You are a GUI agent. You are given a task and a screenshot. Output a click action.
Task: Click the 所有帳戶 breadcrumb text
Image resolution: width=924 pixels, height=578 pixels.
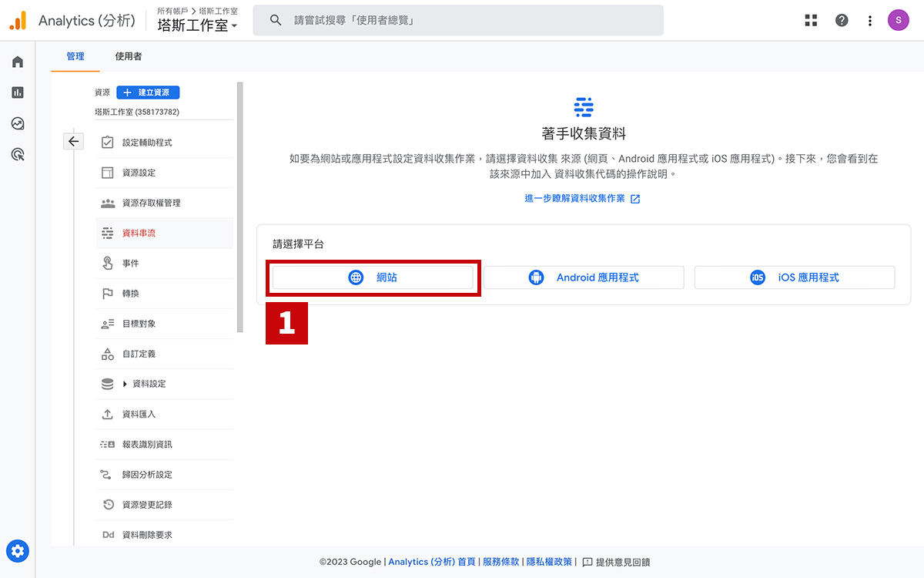pos(174,12)
